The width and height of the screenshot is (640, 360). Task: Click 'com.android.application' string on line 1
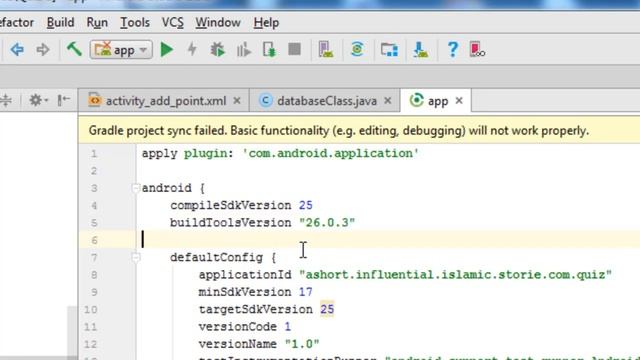pyautogui.click(x=331, y=153)
